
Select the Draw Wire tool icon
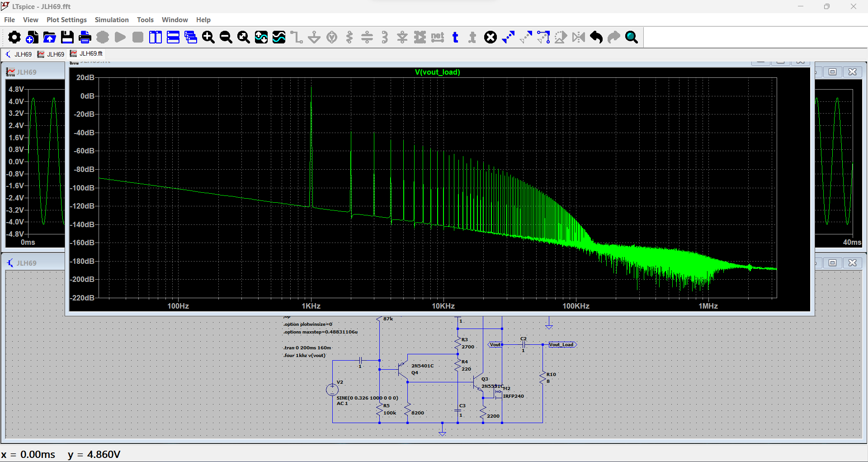pyautogui.click(x=297, y=37)
